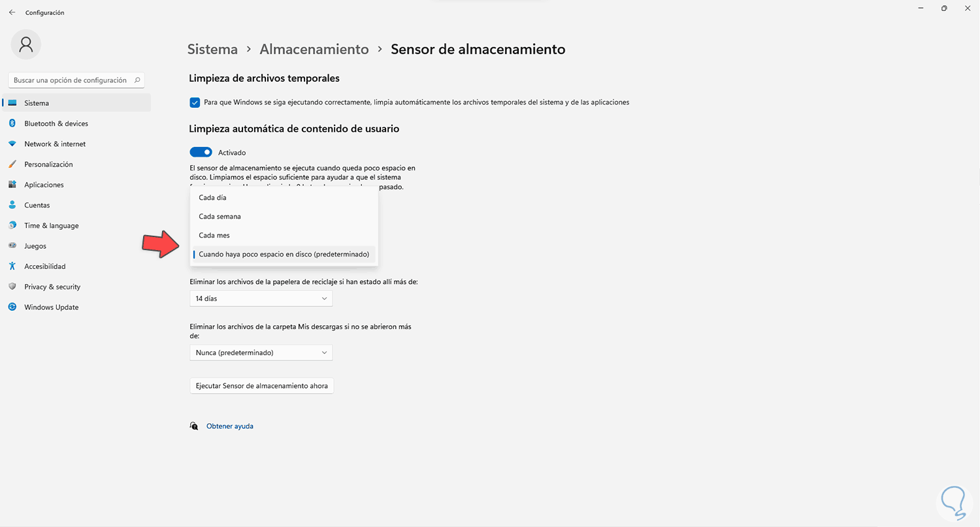Click the Network & internet wifi icon

coord(12,144)
